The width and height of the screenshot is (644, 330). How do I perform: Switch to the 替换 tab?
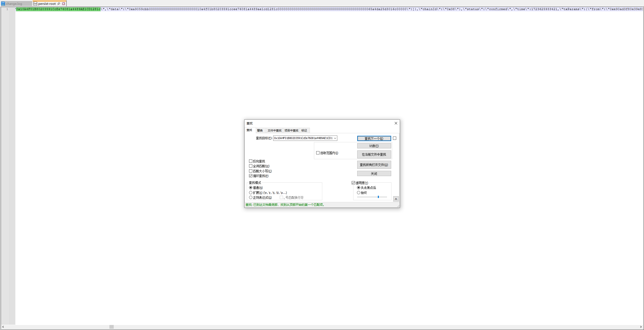point(260,130)
